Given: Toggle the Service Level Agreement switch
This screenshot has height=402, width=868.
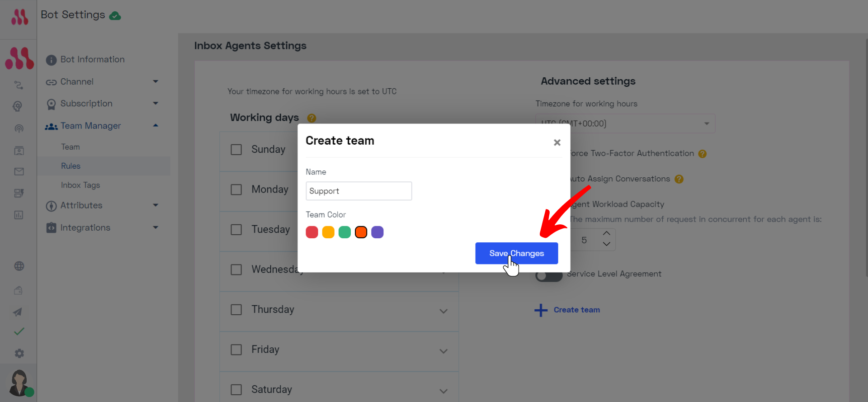Looking at the screenshot, I should pos(549,275).
